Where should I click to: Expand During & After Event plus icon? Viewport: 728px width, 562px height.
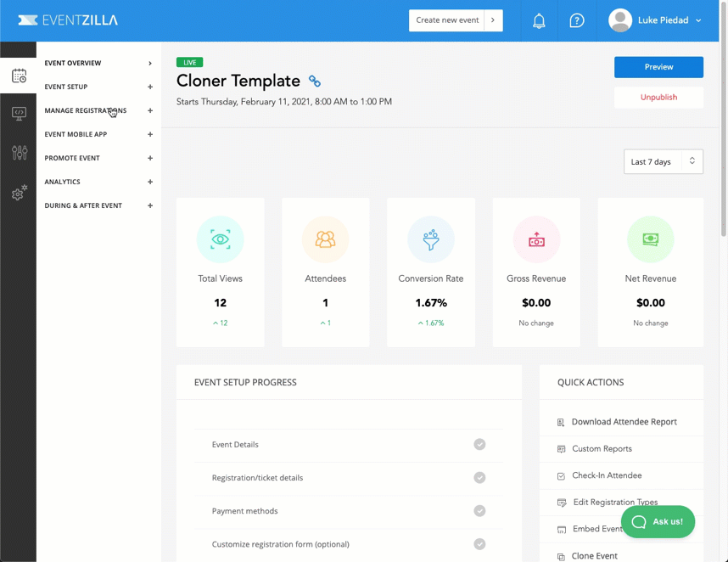pos(150,205)
